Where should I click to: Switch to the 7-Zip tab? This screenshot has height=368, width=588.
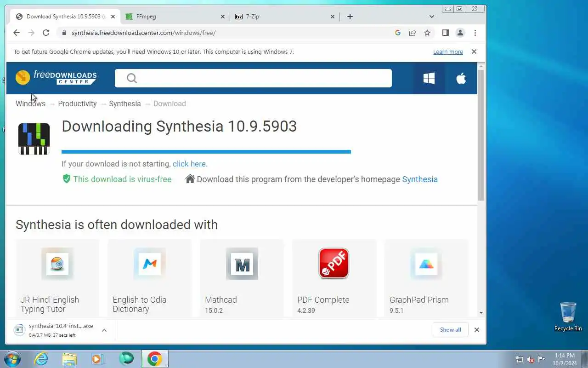pos(285,17)
